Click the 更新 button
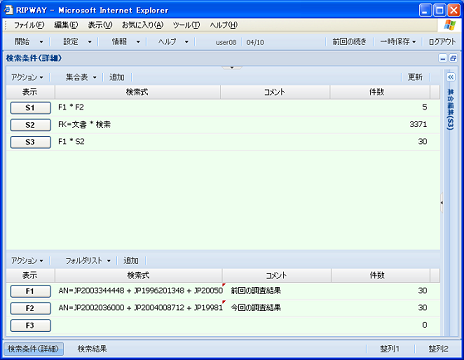The height and width of the screenshot is (360, 464). [415, 77]
